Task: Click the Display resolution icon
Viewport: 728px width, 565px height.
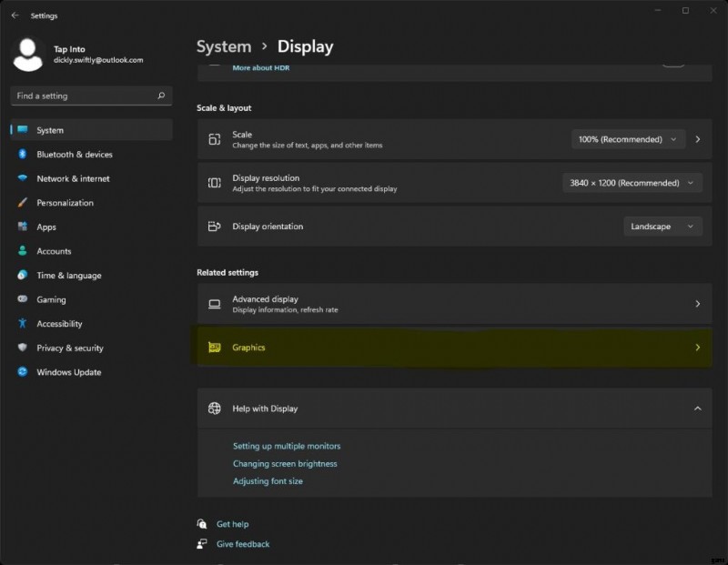Action: (x=214, y=183)
